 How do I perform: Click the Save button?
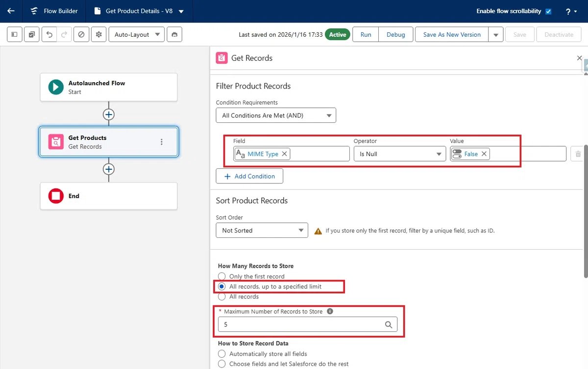[x=519, y=35]
